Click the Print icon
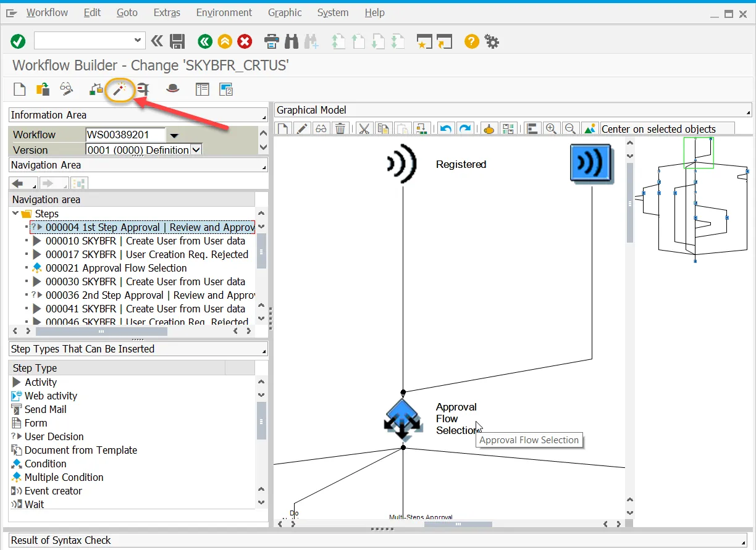 [x=272, y=41]
